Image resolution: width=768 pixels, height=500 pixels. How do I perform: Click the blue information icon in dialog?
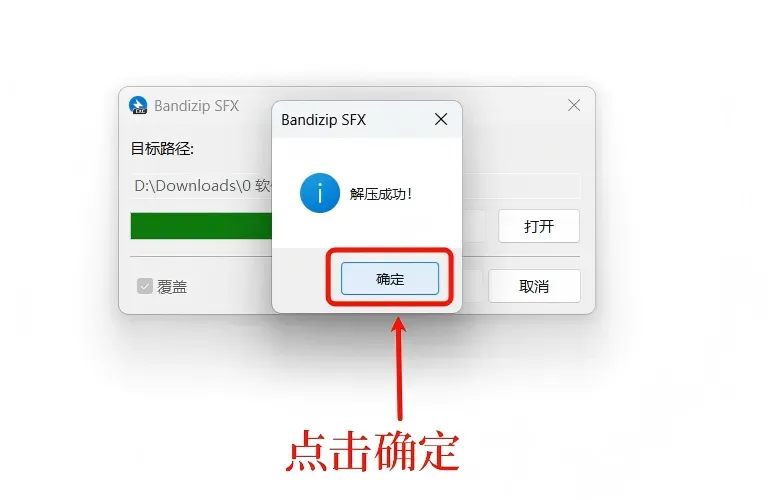tap(320, 193)
